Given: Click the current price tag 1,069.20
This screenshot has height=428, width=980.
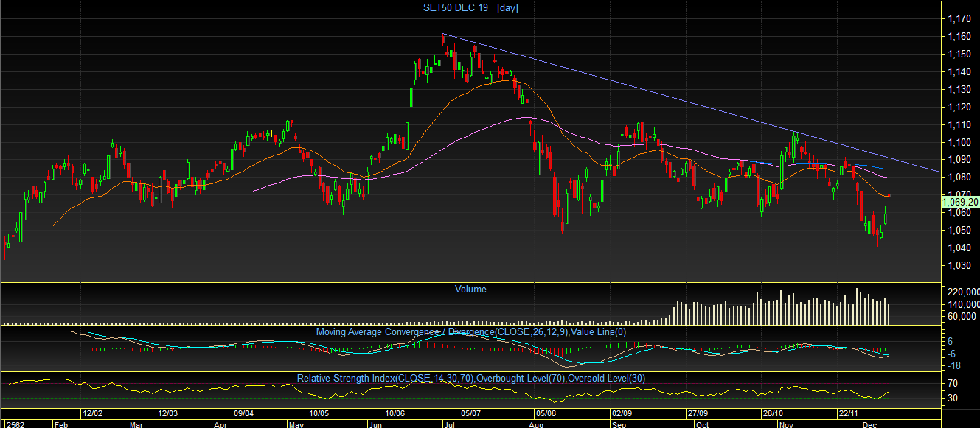Looking at the screenshot, I should (961, 201).
